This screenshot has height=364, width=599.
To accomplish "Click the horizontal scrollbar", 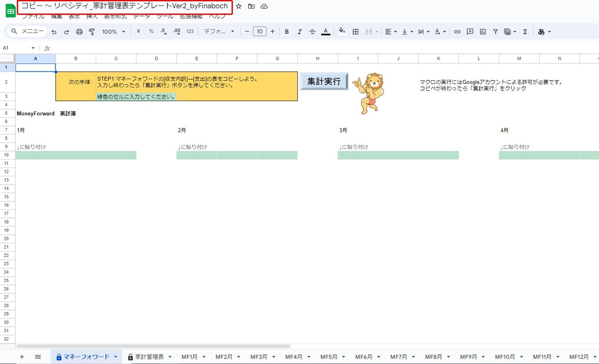I will point(153,346).
